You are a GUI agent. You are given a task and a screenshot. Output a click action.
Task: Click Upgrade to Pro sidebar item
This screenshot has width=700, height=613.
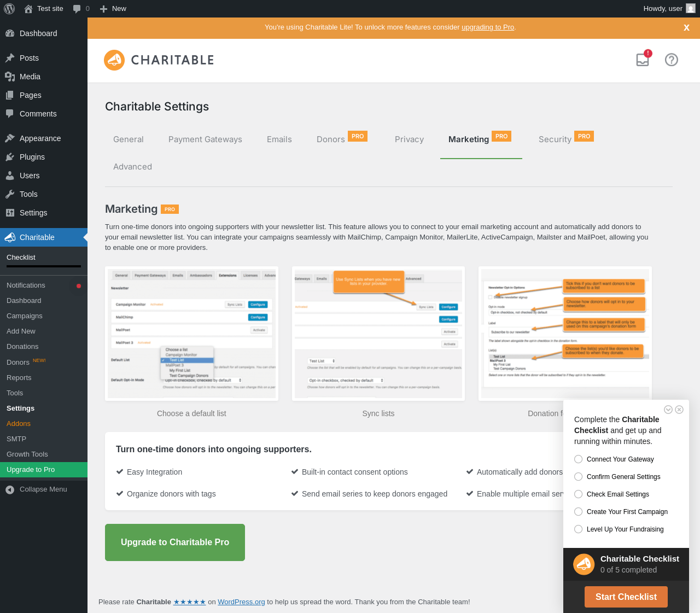click(x=44, y=470)
